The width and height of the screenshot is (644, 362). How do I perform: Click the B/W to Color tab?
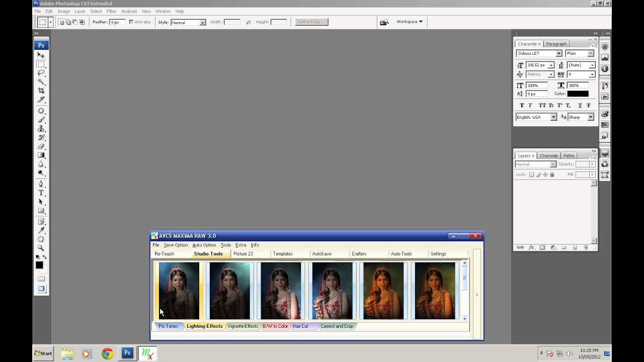275,326
